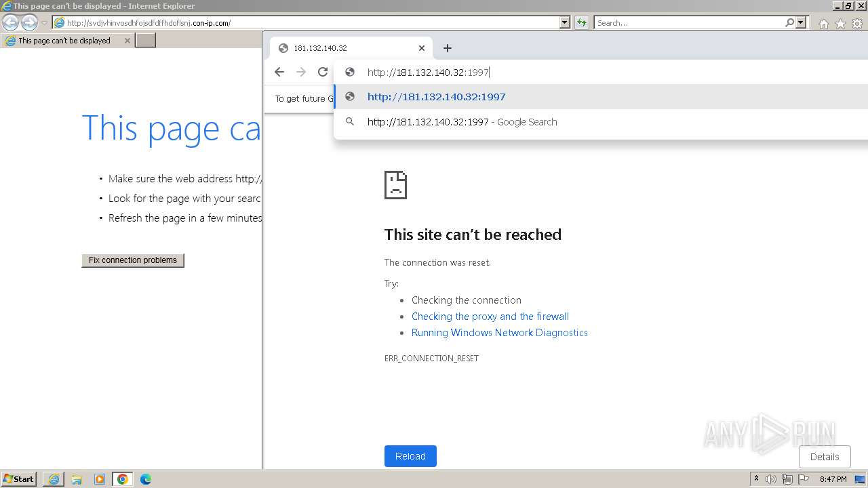Select IE tab 'This page can't be displayed'
The image size is (868, 488).
67,41
